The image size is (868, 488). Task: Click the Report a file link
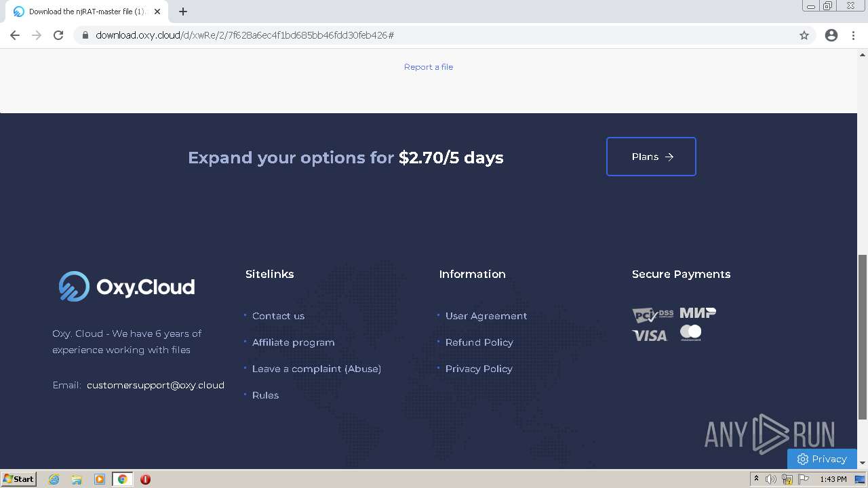click(x=429, y=66)
